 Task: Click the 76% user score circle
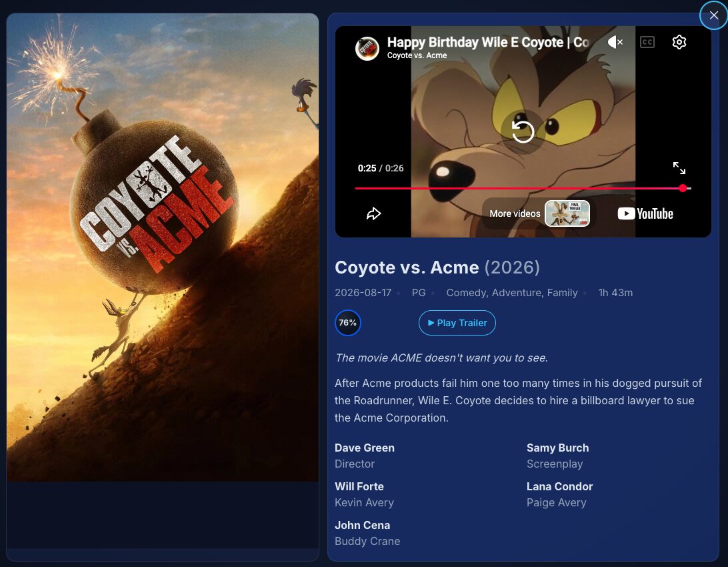[348, 323]
